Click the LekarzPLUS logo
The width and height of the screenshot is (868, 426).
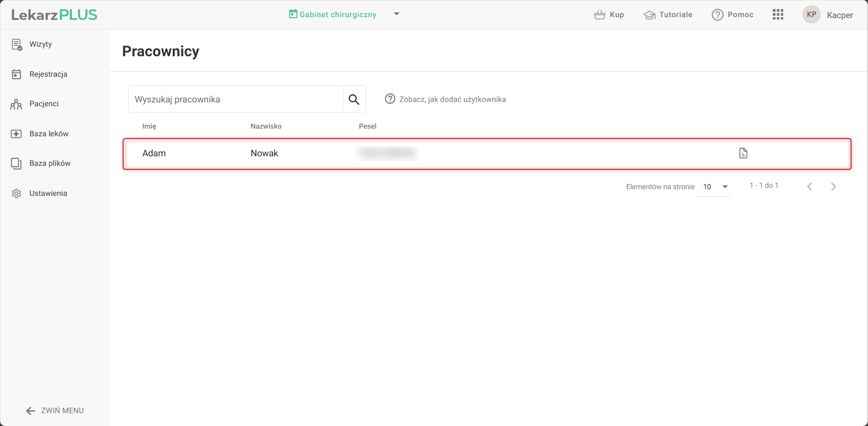click(54, 15)
